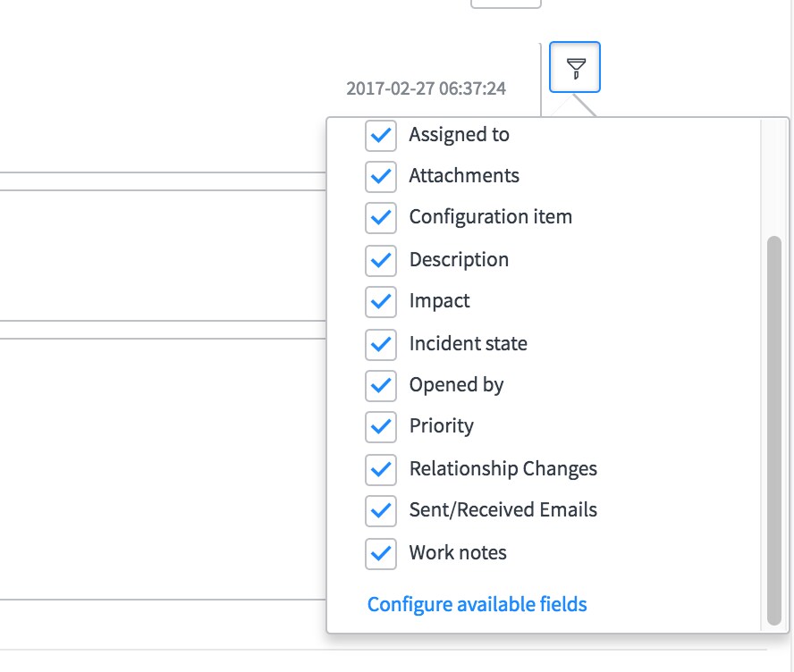Viewport: 794px width, 672px height.
Task: Toggle the Description checkbox
Action: click(x=381, y=261)
